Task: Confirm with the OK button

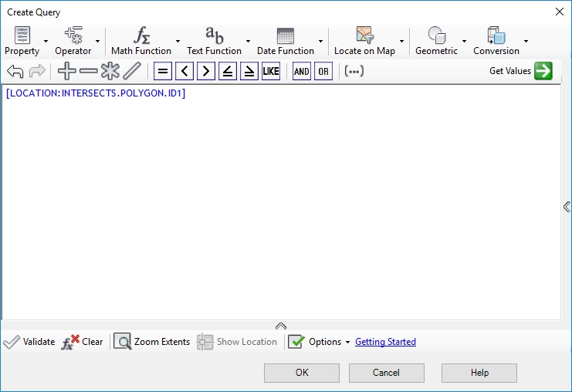Action: tap(302, 373)
